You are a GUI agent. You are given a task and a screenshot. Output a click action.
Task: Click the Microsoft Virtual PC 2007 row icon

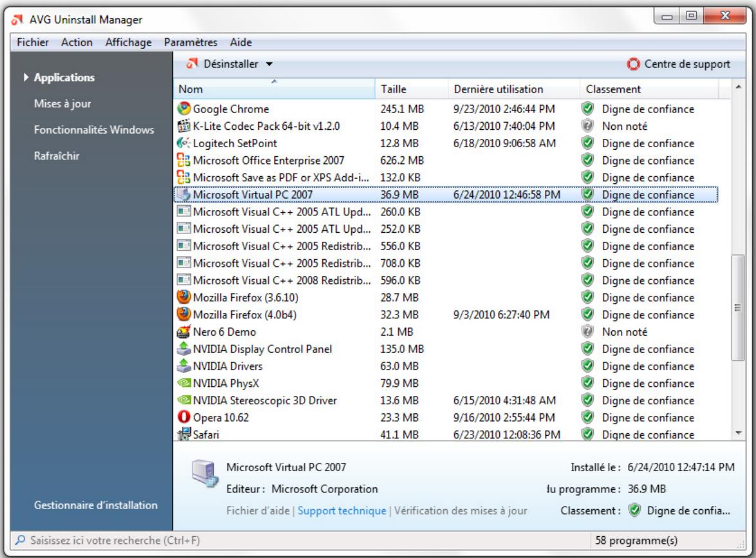[x=184, y=195]
